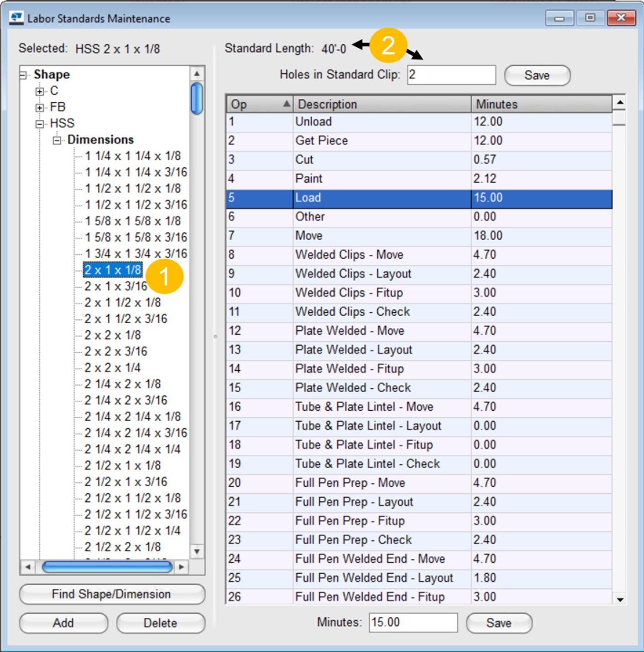
Task: Sort by the Op column header
Action: tap(259, 104)
